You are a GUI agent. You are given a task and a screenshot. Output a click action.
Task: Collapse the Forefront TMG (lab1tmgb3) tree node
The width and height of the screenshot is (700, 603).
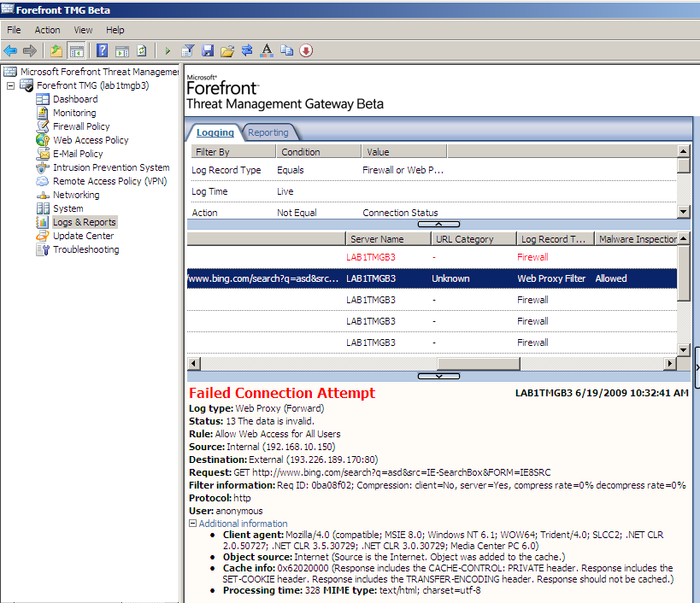(x=11, y=85)
